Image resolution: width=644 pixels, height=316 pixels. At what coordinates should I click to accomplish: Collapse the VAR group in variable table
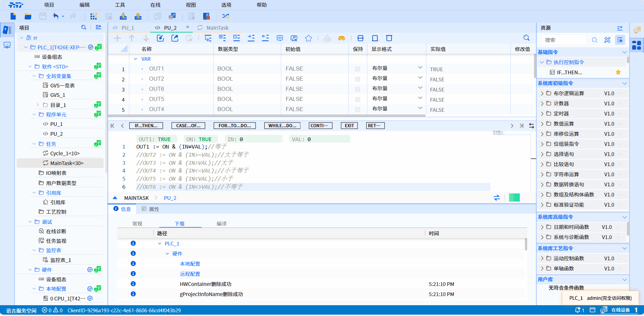point(136,59)
